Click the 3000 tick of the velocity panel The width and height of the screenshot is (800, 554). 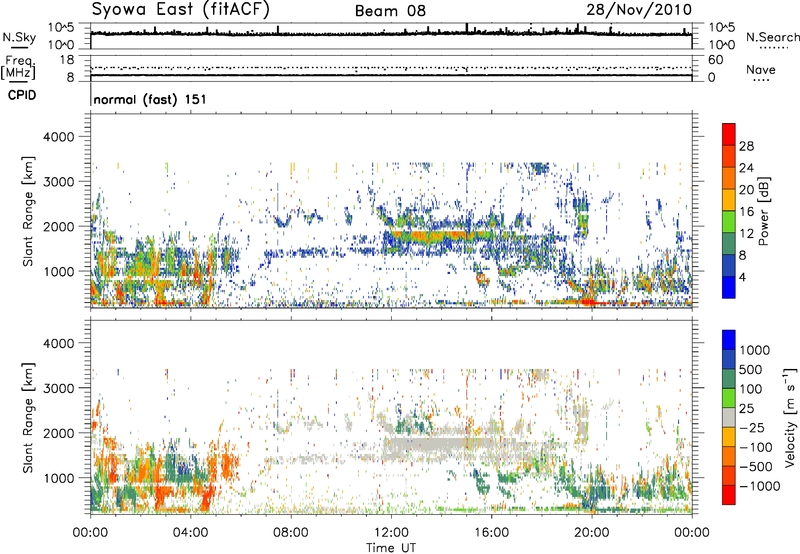tap(58, 388)
